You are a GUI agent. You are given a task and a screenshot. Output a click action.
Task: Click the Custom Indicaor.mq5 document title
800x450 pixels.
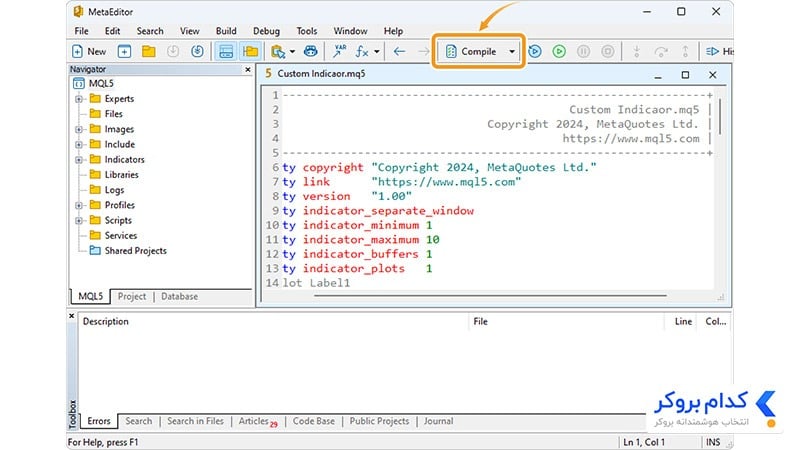(321, 74)
